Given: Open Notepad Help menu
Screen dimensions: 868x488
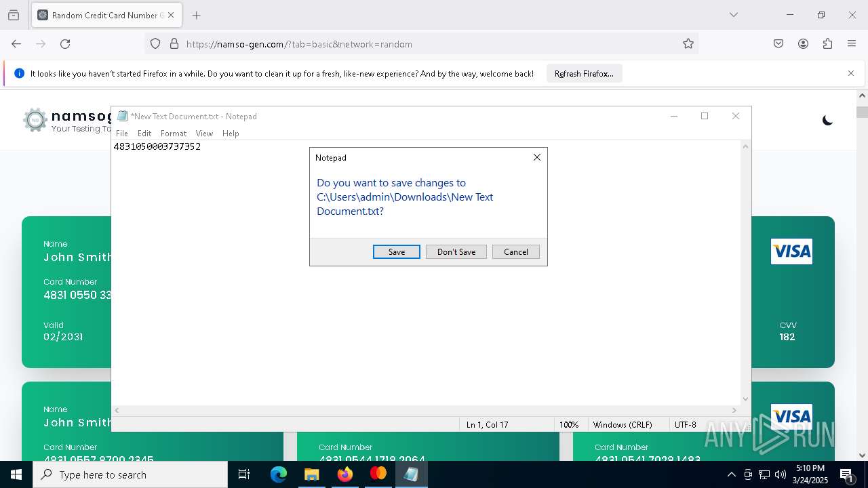Looking at the screenshot, I should (x=231, y=134).
